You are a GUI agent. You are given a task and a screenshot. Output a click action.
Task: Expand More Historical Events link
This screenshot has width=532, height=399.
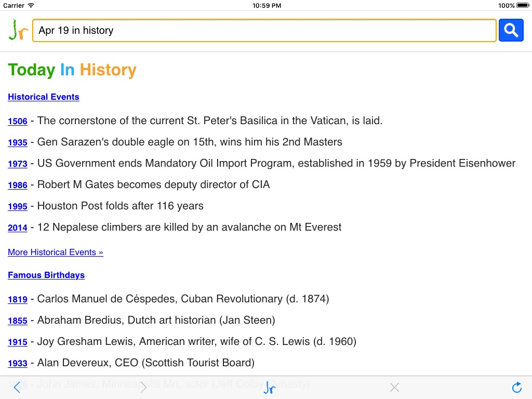[56, 252]
